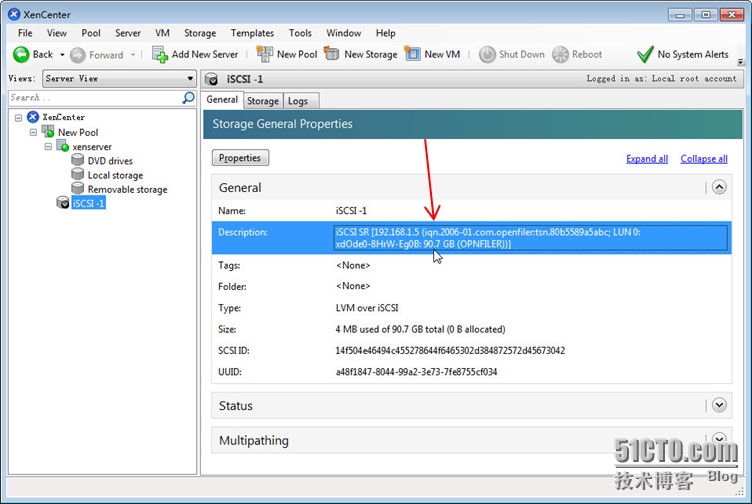This screenshot has width=752, height=504.
Task: Click the New Storage toolbar icon
Action: pos(331,54)
